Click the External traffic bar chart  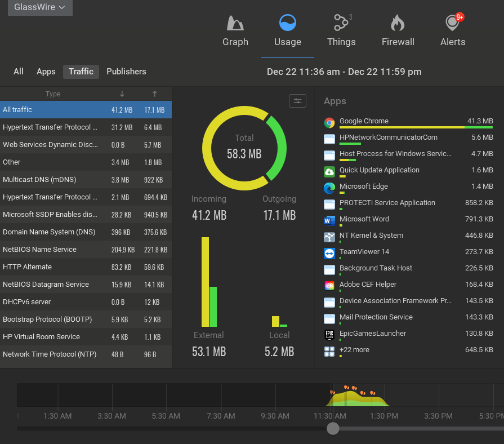click(209, 282)
